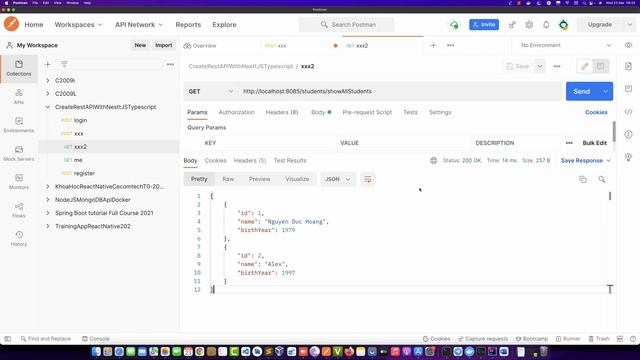Open the Cookies link

tap(596, 112)
